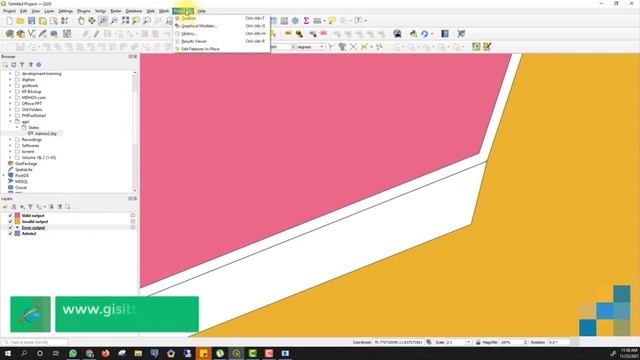Click the Coordinate field in status bar

398,342
